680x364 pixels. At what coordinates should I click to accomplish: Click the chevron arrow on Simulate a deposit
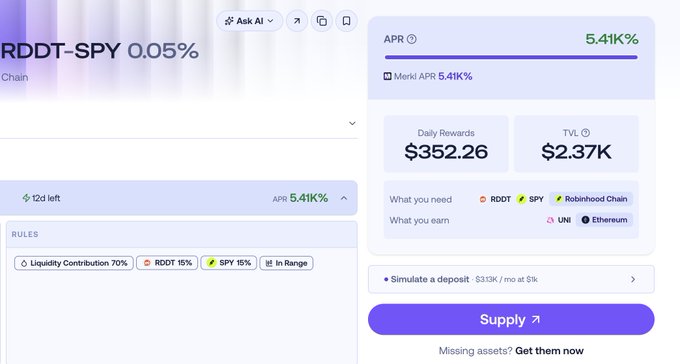pos(633,279)
